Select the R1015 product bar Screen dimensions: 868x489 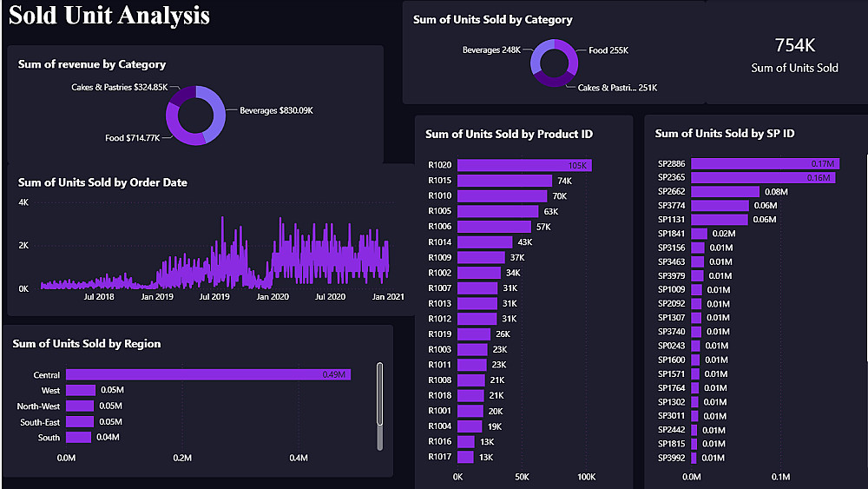(x=504, y=181)
